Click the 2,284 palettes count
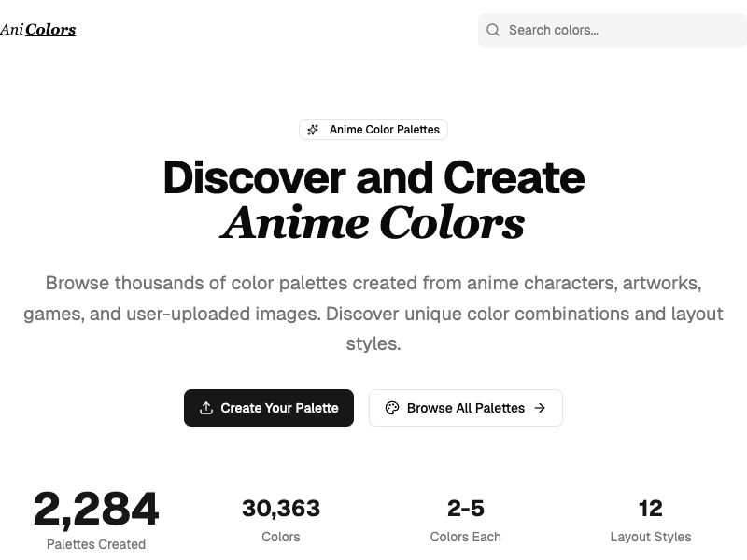Image resolution: width=747 pixels, height=560 pixels. tap(96, 510)
